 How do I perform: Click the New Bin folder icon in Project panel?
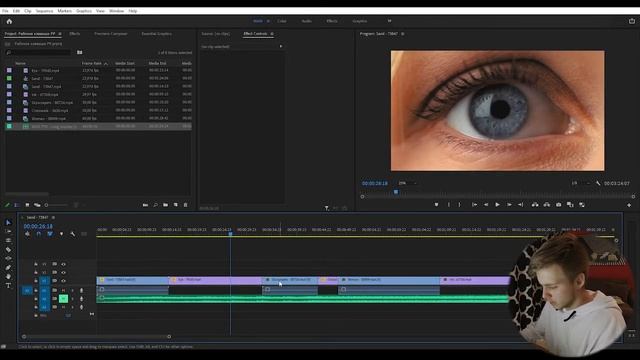pyautogui.click(x=165, y=205)
